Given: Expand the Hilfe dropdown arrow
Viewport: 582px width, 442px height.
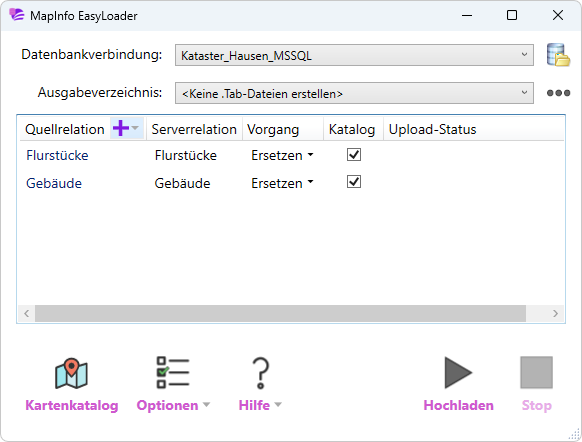Looking at the screenshot, I should tap(278, 405).
